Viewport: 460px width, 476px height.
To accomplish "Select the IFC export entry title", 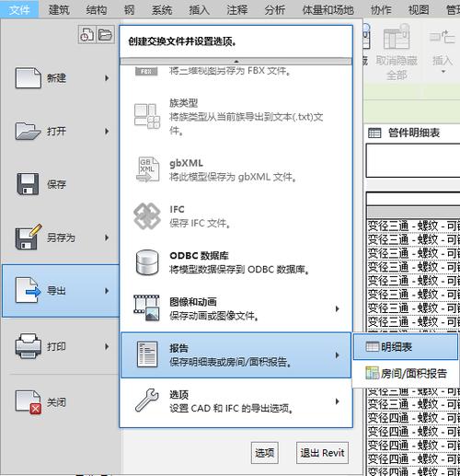I will (177, 209).
